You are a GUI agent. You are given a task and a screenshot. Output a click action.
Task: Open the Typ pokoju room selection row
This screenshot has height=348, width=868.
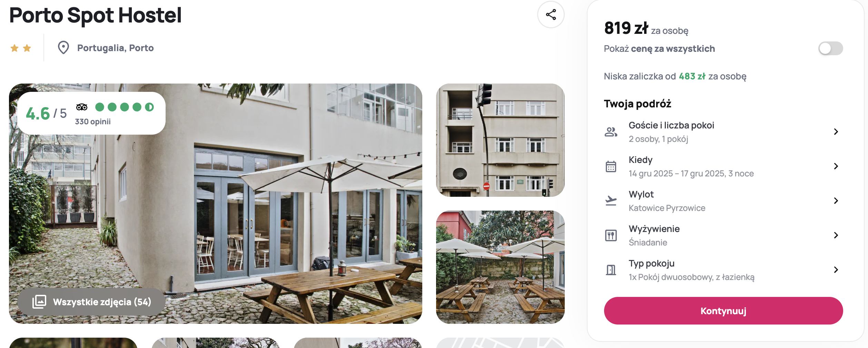coord(723,270)
